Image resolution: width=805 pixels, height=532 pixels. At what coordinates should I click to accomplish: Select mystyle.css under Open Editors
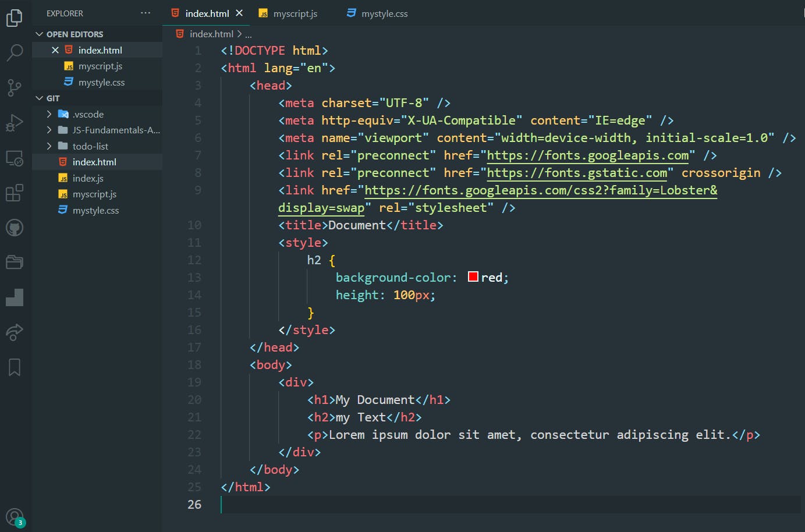click(101, 82)
